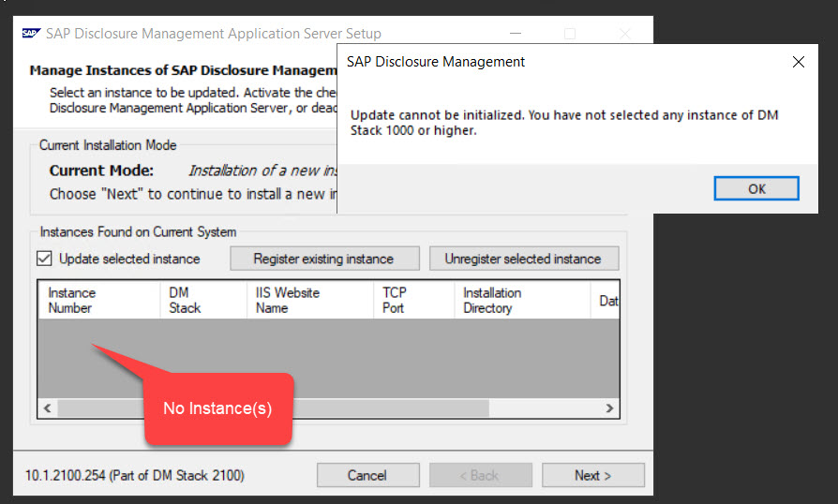Image resolution: width=838 pixels, height=504 pixels.
Task: Click the DM Stack column header
Action: pyautogui.click(x=203, y=300)
